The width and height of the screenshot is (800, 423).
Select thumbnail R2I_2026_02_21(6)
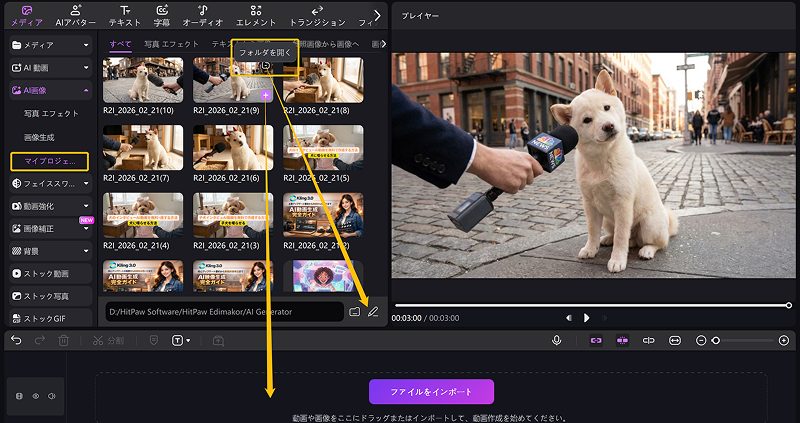[233, 147]
